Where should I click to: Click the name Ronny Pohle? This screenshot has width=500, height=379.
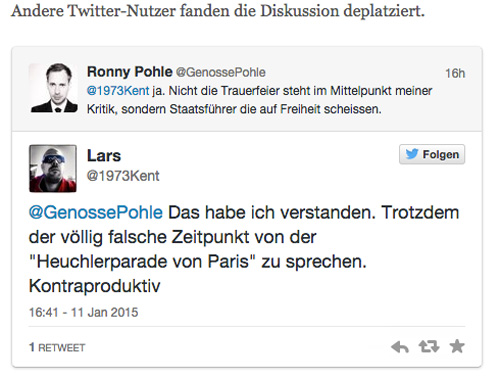click(130, 72)
